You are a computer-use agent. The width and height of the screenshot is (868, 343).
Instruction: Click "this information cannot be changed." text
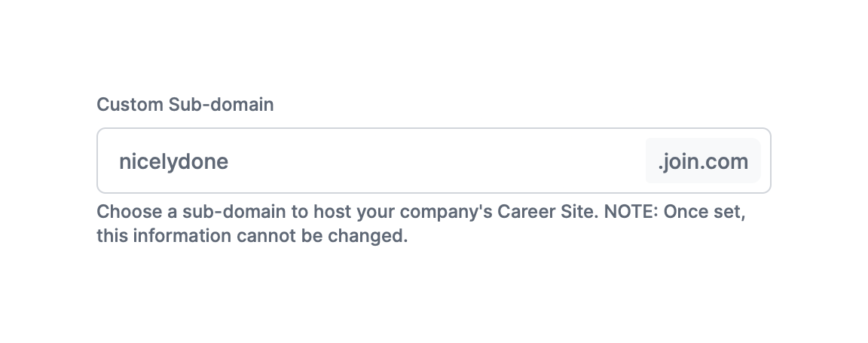tap(252, 237)
